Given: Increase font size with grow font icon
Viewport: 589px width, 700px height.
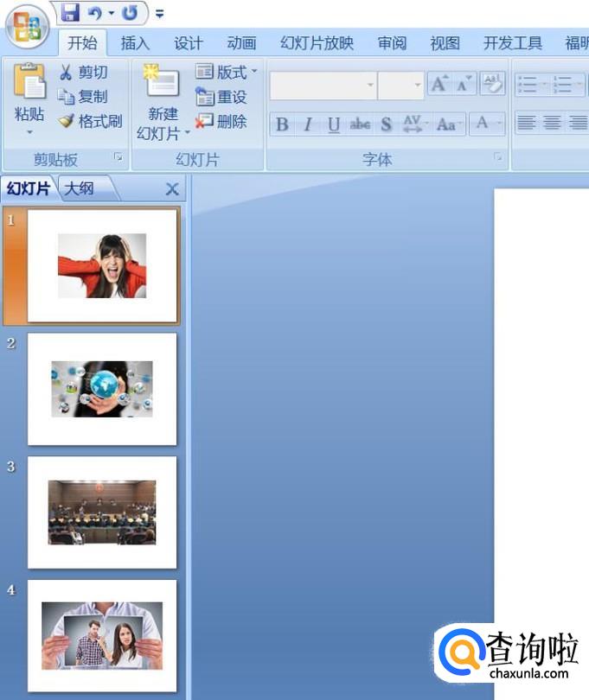Looking at the screenshot, I should point(439,84).
